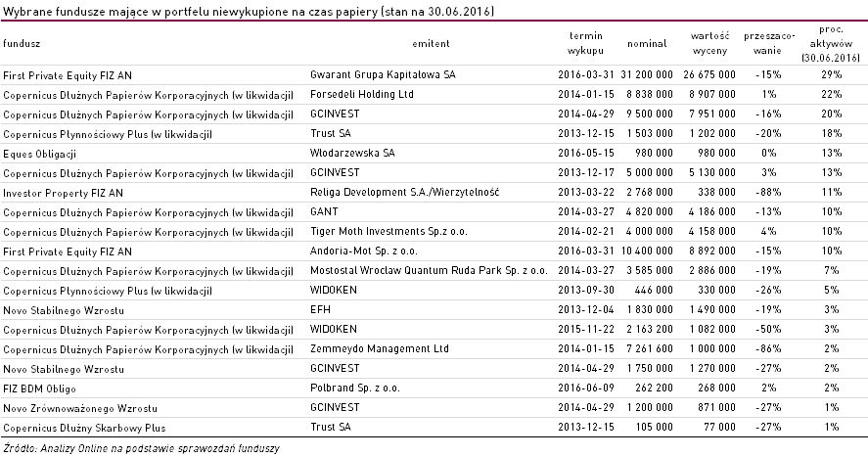Viewport: 868px width, 457px height.
Task: Select issuer 'Andoria-Mot Sp. z o.o.'
Action: click(364, 251)
